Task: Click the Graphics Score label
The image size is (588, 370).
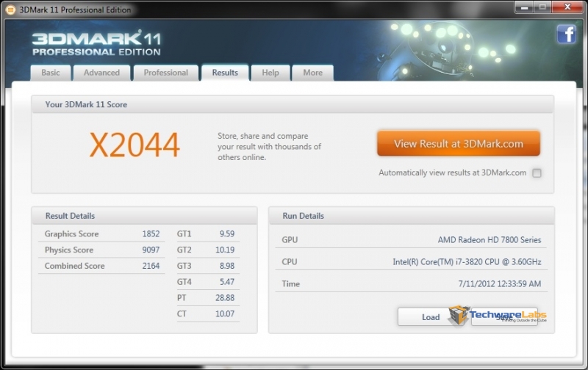Action: (x=71, y=234)
